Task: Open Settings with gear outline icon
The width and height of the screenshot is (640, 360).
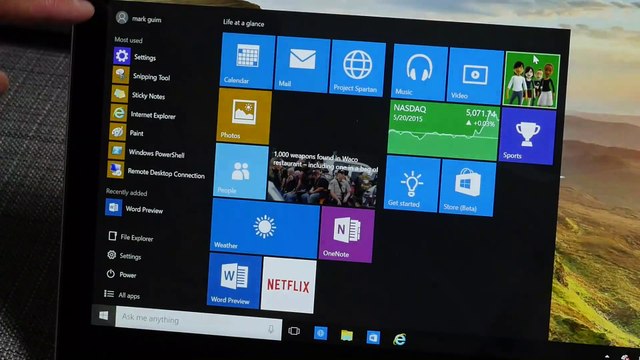Action: 124,256
